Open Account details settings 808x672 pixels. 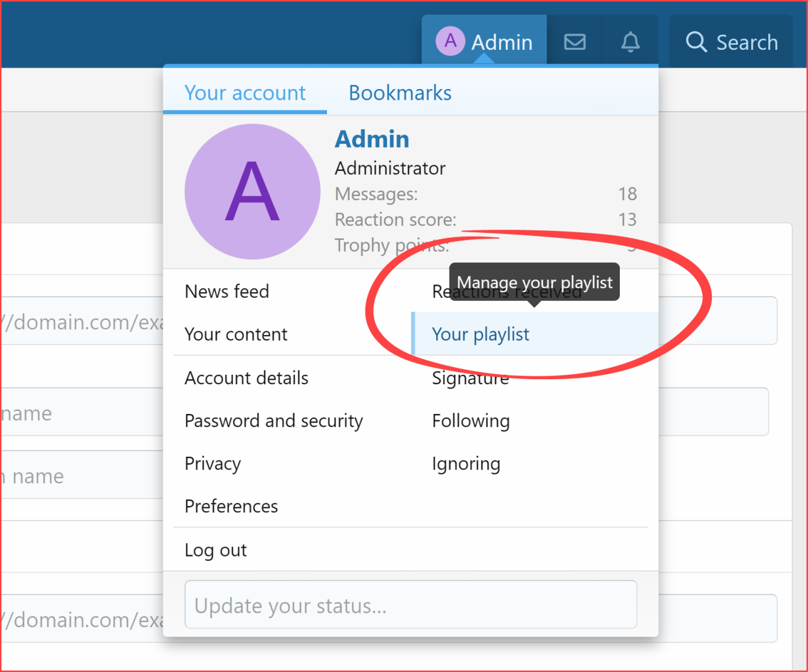246,377
